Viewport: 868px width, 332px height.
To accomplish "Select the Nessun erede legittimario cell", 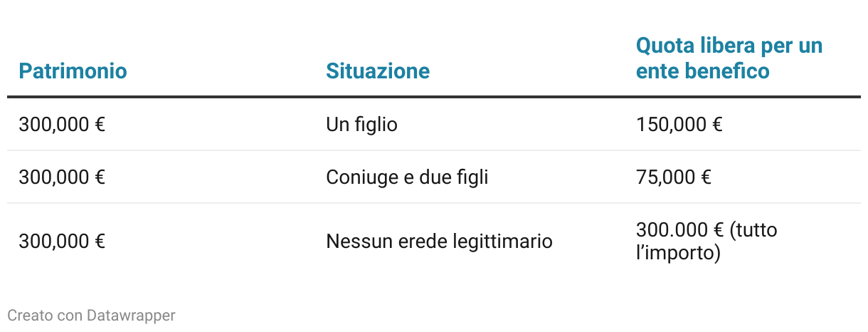I will [x=439, y=242].
